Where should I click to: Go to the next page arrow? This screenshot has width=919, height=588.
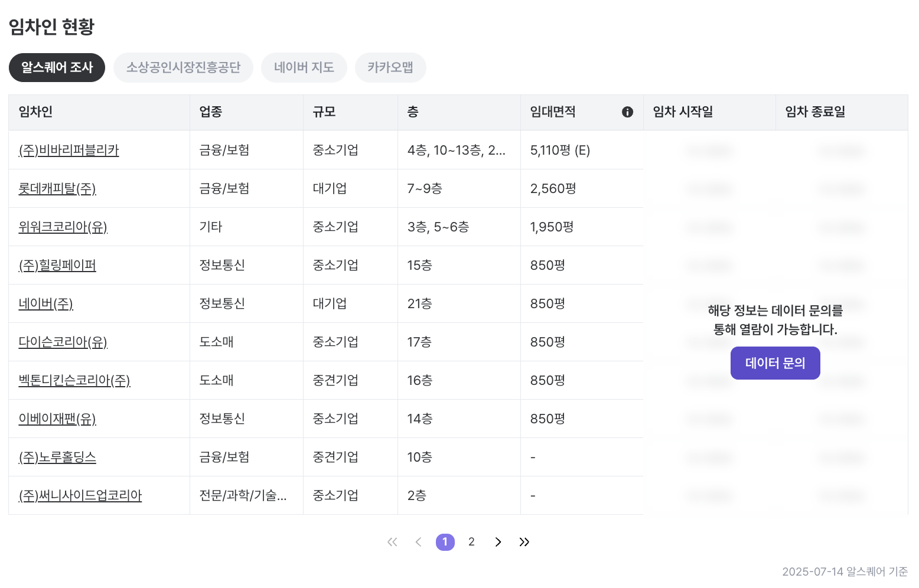click(x=498, y=542)
